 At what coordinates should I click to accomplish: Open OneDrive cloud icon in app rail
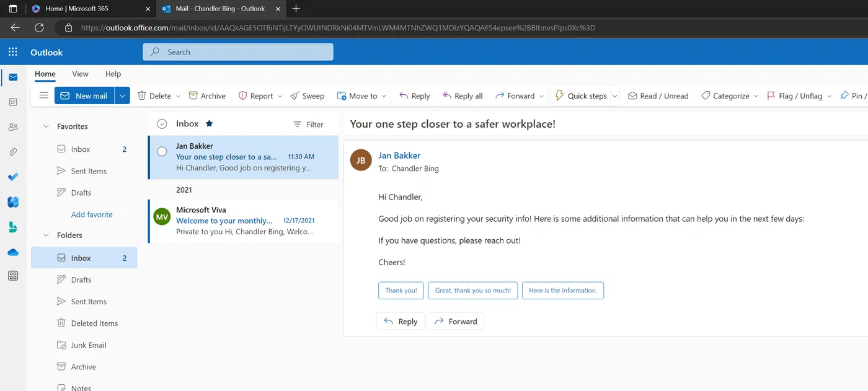[13, 252]
